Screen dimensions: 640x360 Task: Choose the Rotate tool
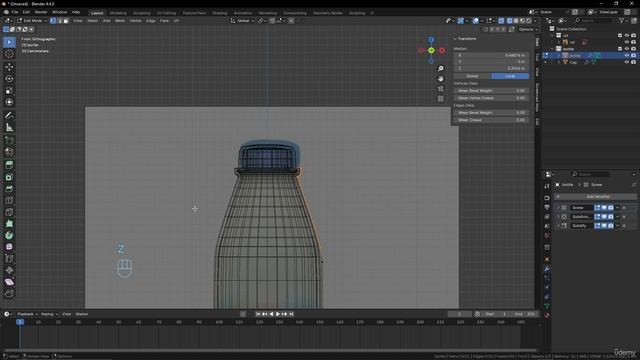pos(9,78)
